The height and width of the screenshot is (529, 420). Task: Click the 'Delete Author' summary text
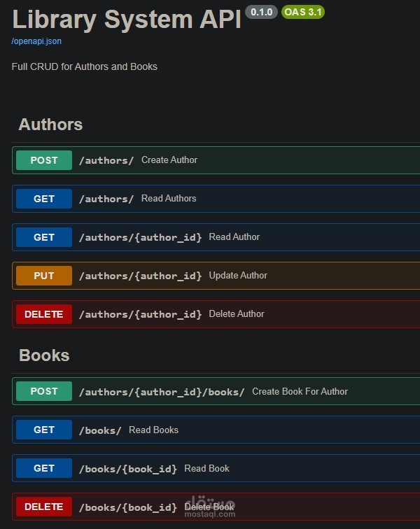[x=237, y=313]
